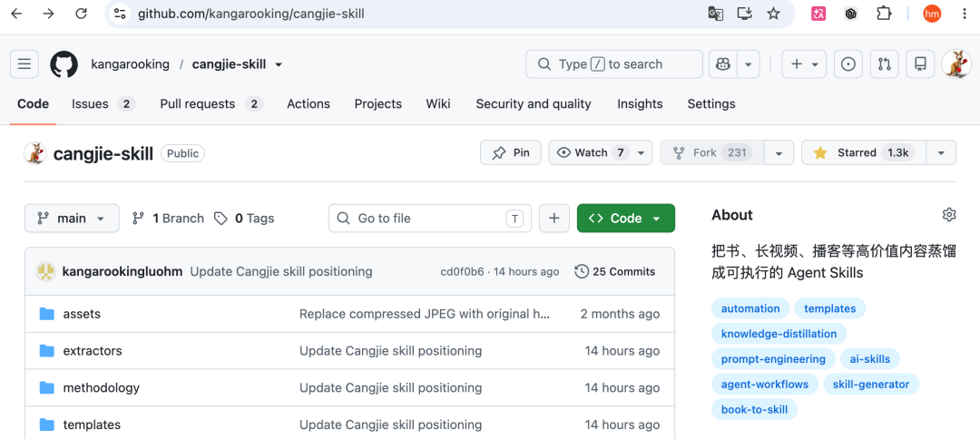Open the GitHub hamburger navigation menu
The image size is (980, 439).
[x=24, y=64]
